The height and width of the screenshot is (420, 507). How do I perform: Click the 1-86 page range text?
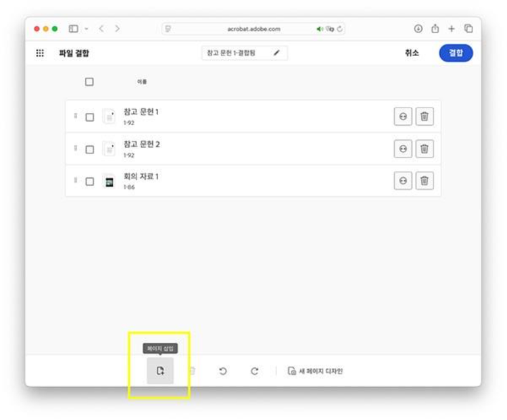129,187
